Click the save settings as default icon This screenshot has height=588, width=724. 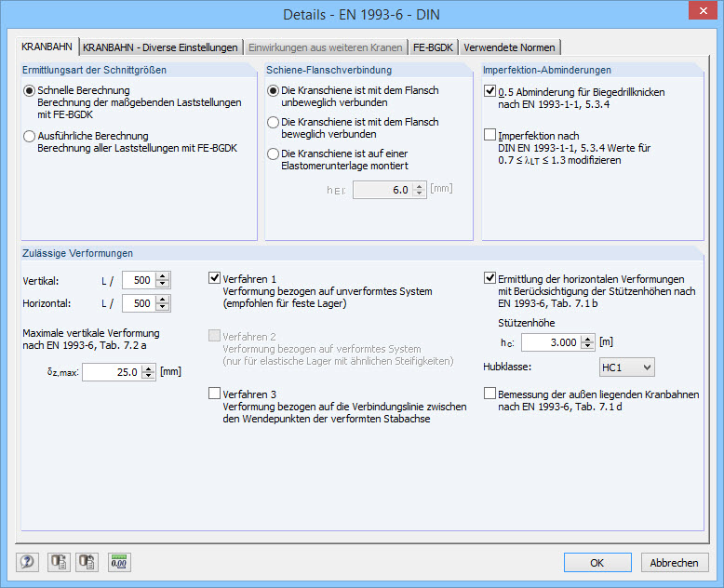pyautogui.click(x=87, y=562)
